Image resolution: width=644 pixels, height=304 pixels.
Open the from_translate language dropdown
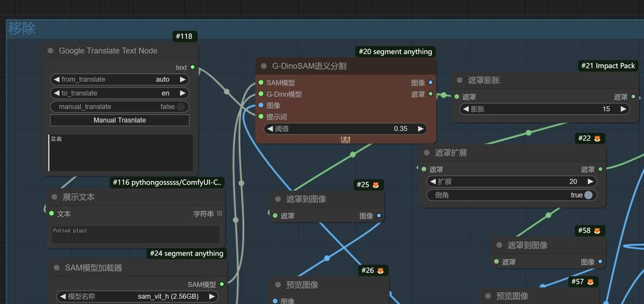point(119,80)
